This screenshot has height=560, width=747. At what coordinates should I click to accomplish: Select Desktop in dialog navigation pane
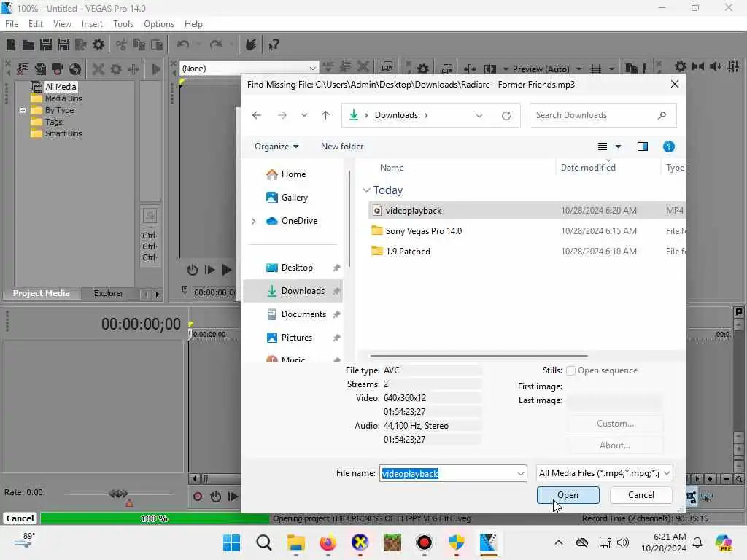click(x=293, y=268)
